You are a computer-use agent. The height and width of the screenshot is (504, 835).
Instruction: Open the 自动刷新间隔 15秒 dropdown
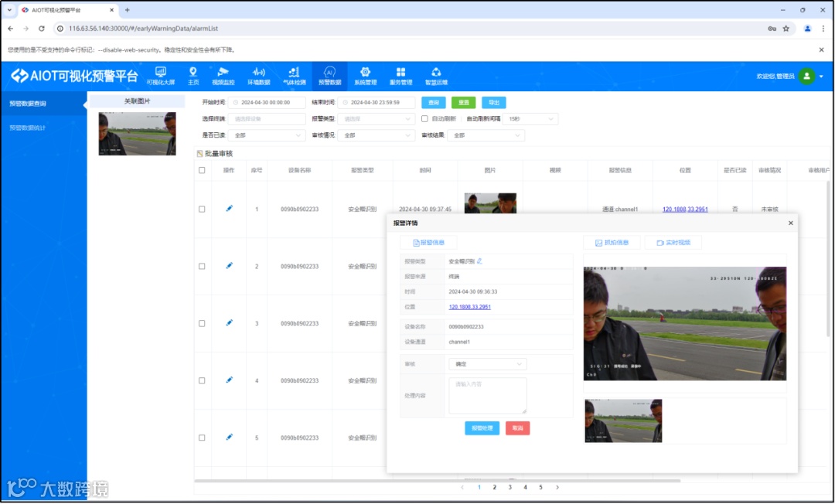click(530, 119)
